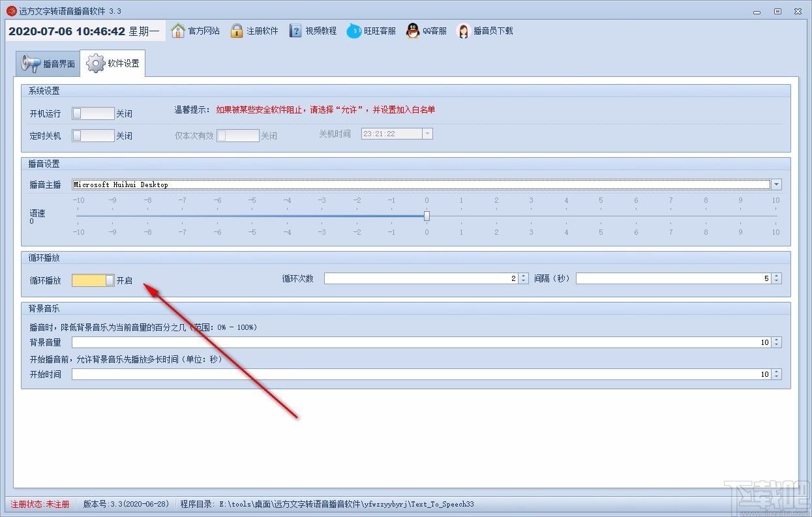Click the 播音员下载 button label

(494, 31)
